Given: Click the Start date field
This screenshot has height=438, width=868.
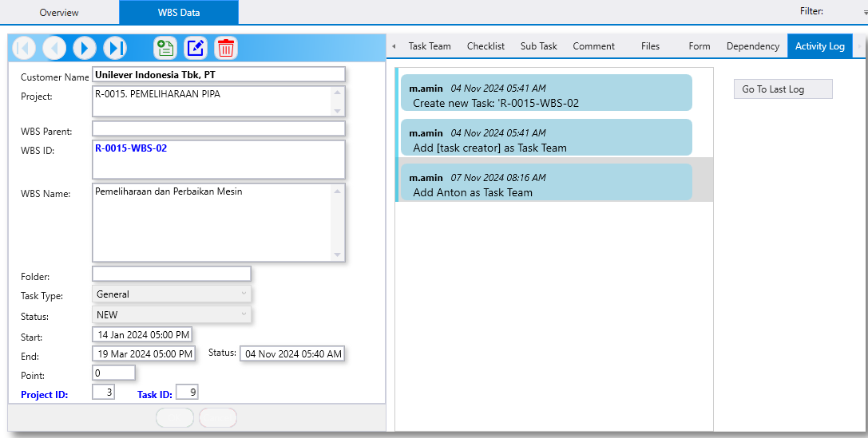Looking at the screenshot, I should [x=142, y=334].
